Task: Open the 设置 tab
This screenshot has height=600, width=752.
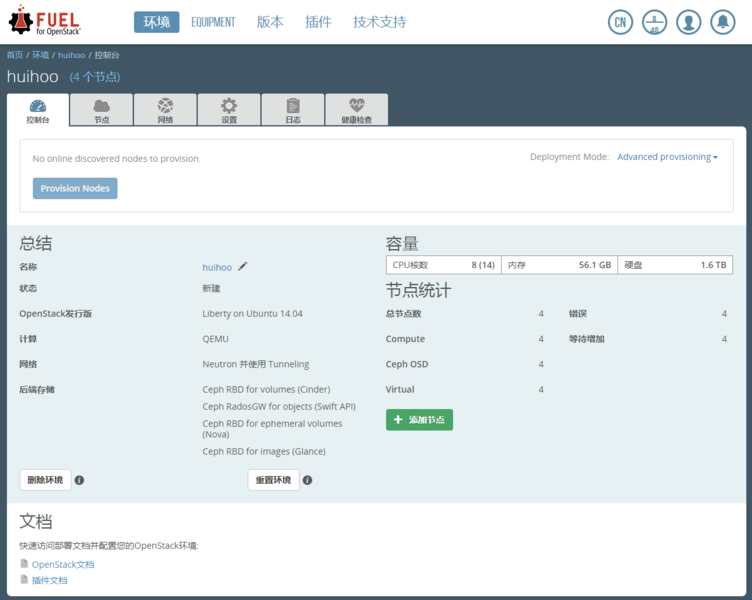Action: click(x=229, y=110)
